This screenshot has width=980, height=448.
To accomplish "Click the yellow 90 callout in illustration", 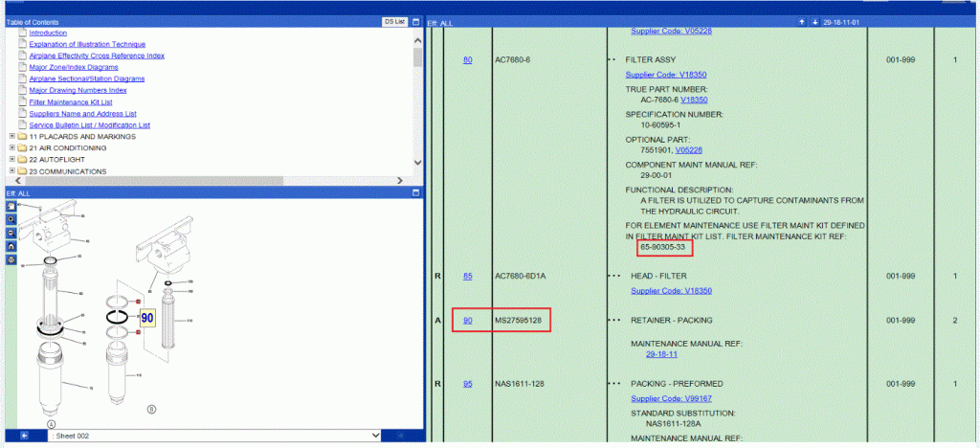I will pos(147,317).
